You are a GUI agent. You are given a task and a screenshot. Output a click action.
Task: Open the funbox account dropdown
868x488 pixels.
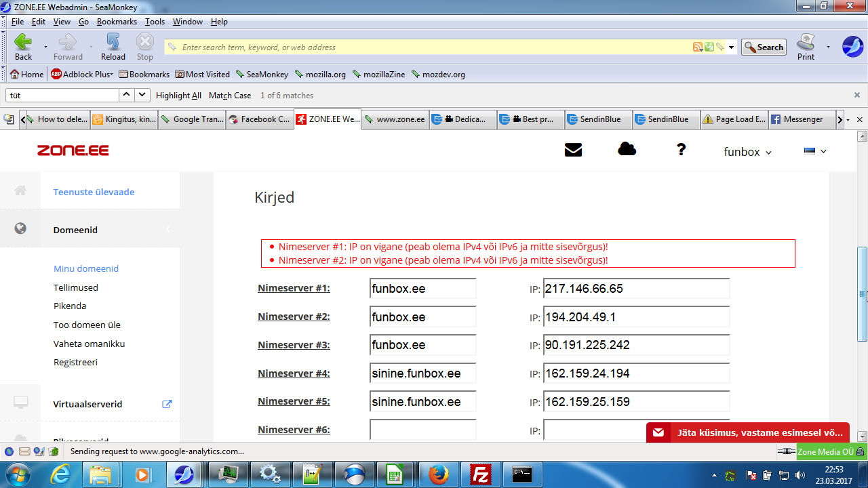tap(748, 152)
